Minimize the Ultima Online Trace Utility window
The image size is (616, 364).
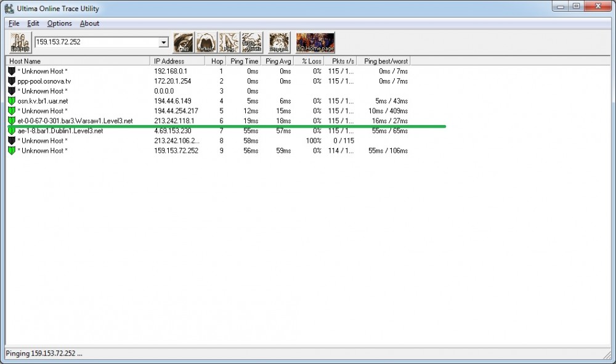561,6
